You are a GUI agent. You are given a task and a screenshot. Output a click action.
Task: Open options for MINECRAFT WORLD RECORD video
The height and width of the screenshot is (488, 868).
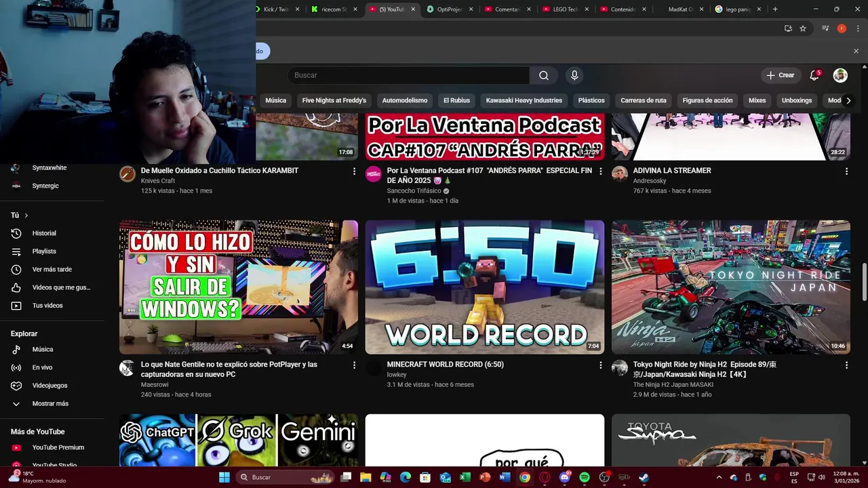[x=600, y=365]
